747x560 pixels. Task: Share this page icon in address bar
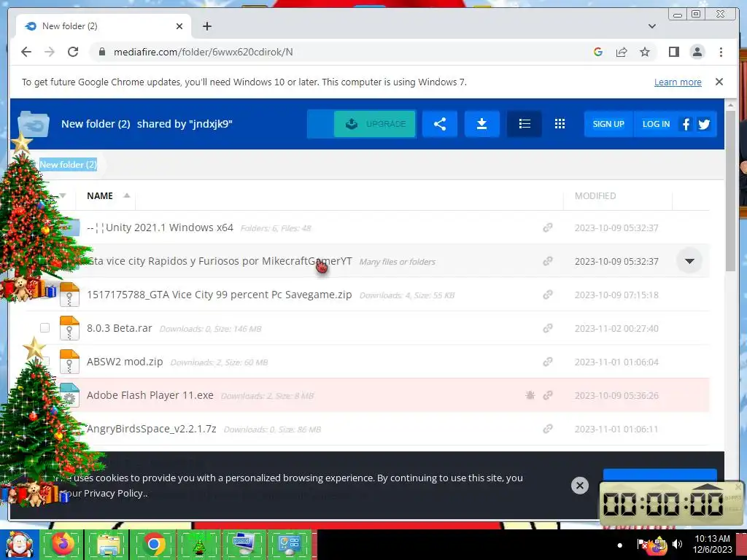[622, 52]
